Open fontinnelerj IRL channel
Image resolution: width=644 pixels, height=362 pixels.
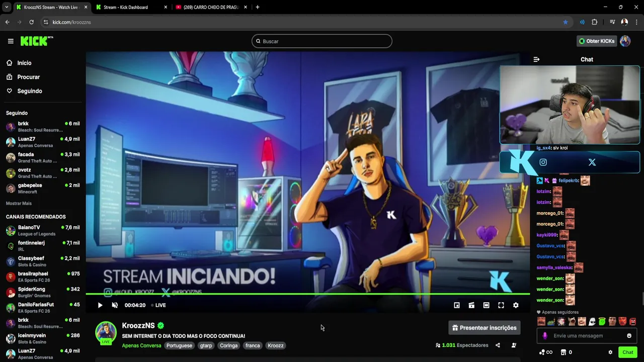click(43, 246)
